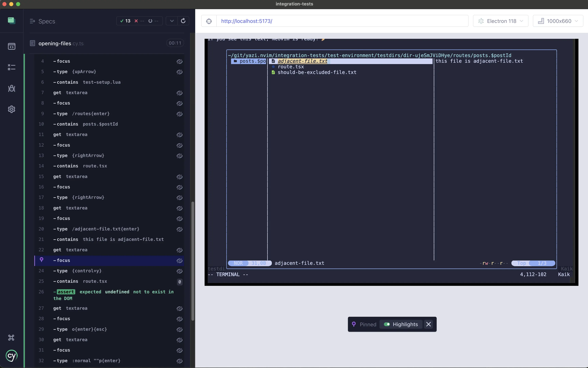
Task: Open the Debug bug icon page
Action: [11, 88]
